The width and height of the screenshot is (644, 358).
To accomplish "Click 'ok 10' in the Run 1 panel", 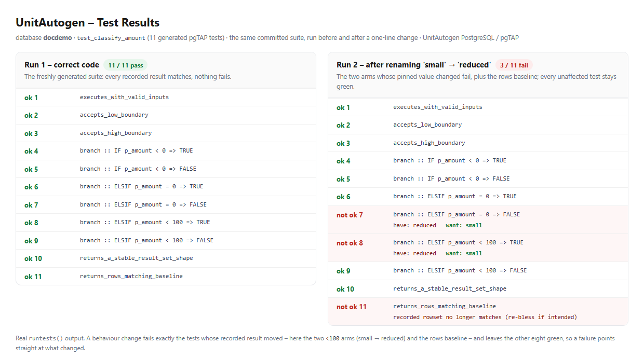I will point(33,258).
